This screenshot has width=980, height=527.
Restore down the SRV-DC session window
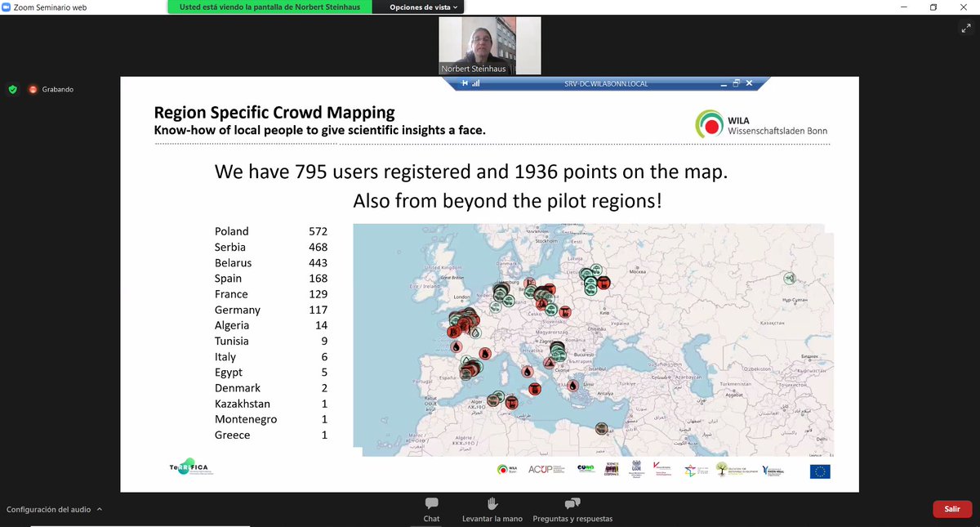(x=736, y=83)
